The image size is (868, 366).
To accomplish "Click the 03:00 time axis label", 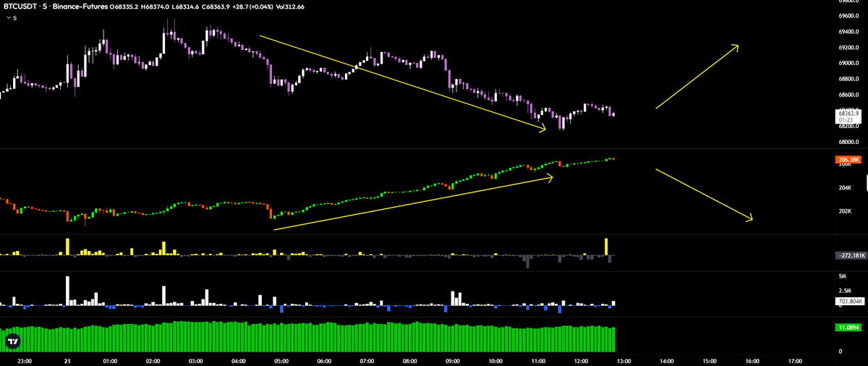I will point(195,359).
